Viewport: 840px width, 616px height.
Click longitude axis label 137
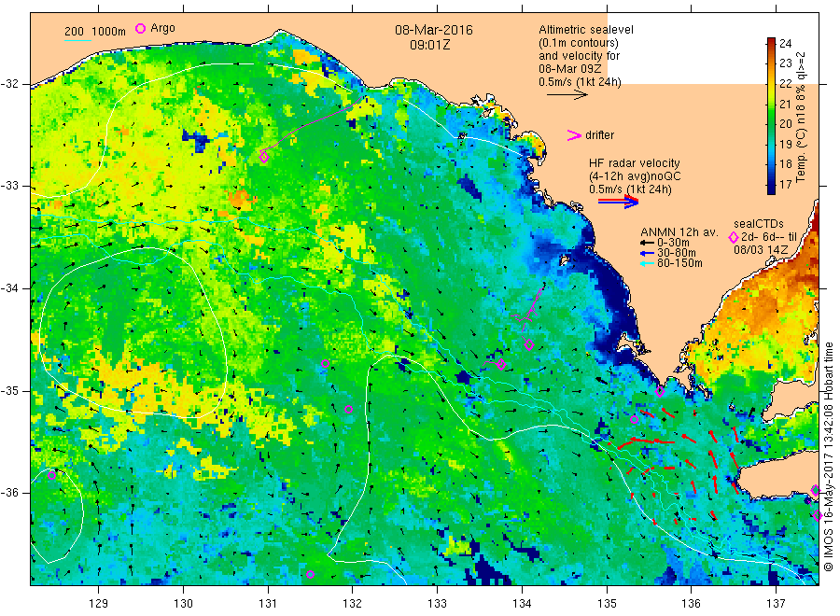[777, 604]
